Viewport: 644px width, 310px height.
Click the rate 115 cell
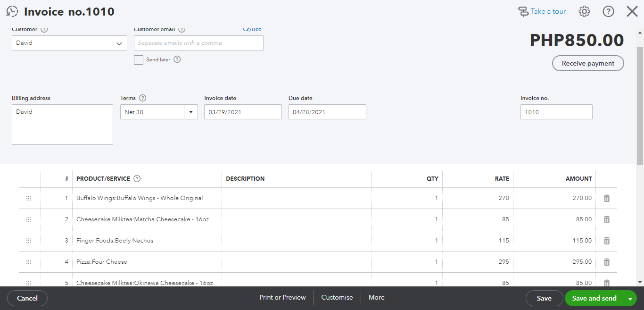pos(478,241)
